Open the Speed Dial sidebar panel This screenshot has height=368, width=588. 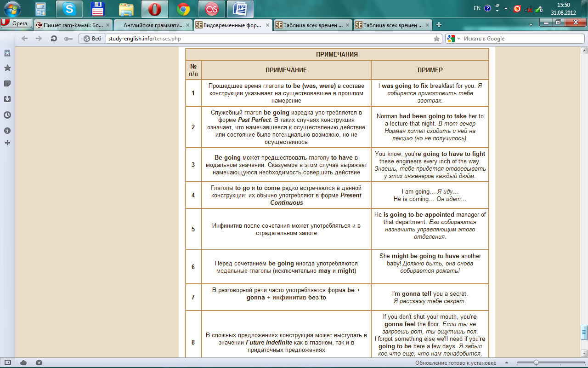coord(7,53)
